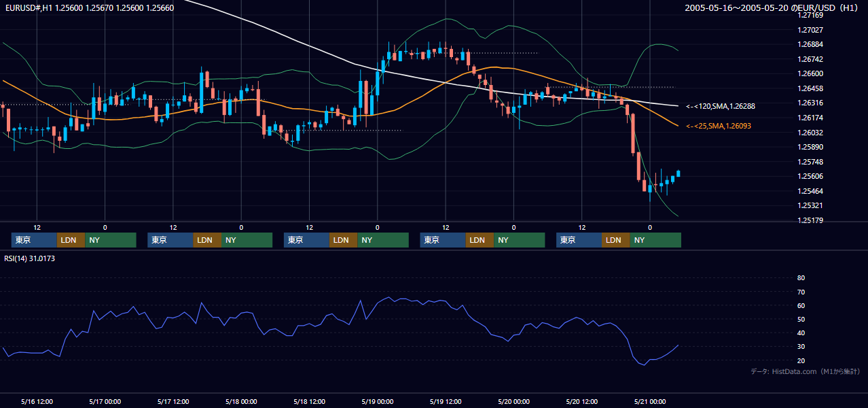Click price axis value 1.27027
This screenshot has width=868, height=408.
[810, 30]
